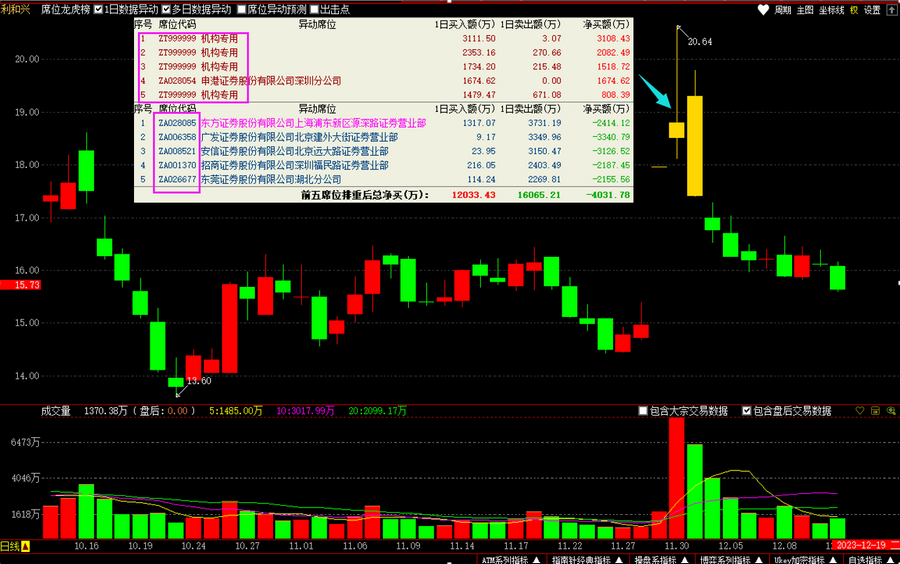Click the 20:2099.17万 volume average value
900x564 pixels.
coord(377,411)
